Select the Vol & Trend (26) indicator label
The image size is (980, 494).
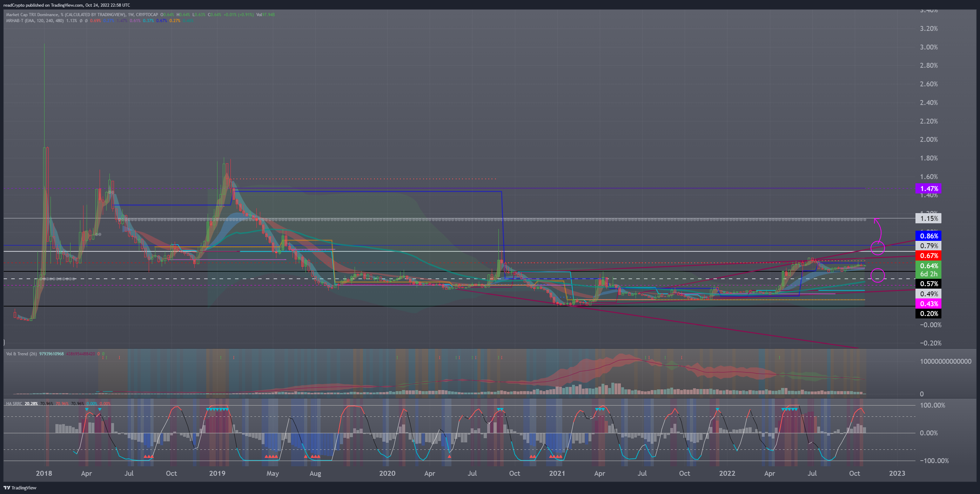point(21,354)
